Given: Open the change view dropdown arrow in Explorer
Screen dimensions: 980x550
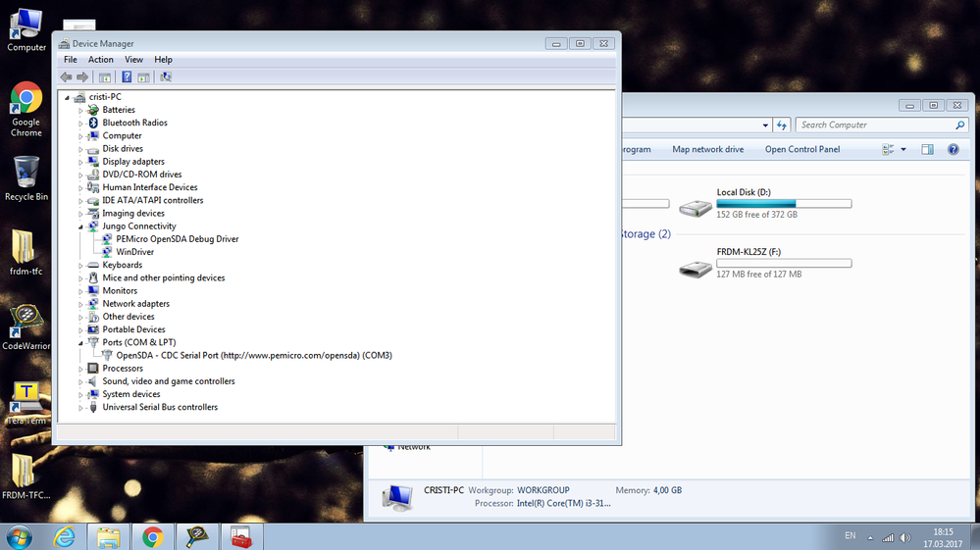Looking at the screenshot, I should click(903, 149).
